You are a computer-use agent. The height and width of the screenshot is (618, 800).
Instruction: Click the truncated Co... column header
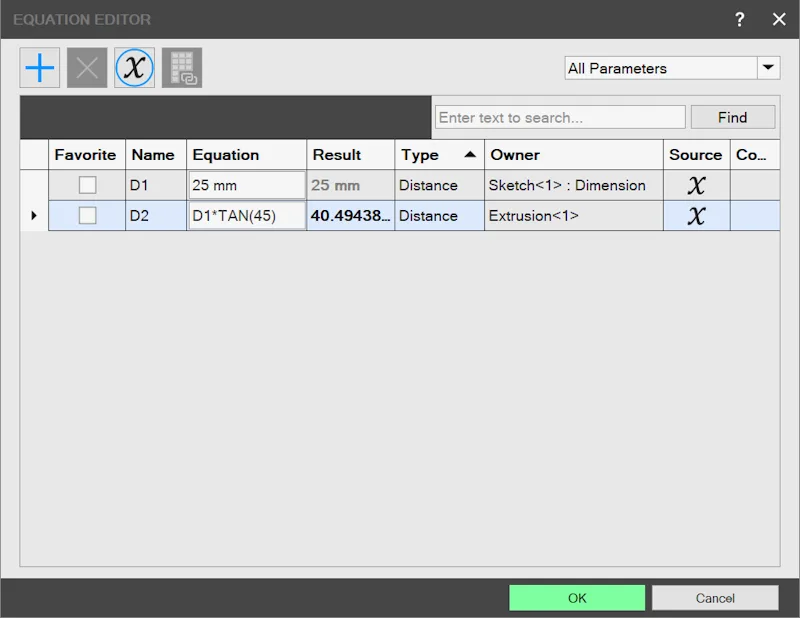coord(755,155)
